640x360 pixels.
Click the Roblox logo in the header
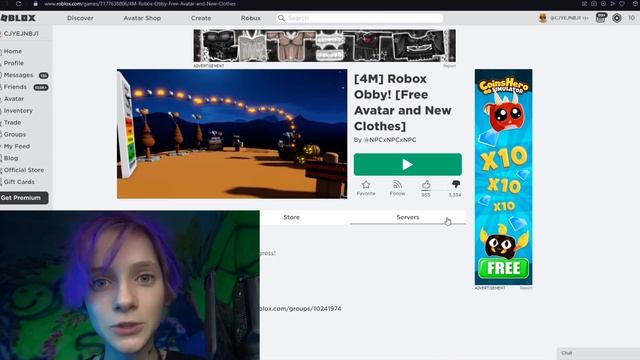(18, 18)
